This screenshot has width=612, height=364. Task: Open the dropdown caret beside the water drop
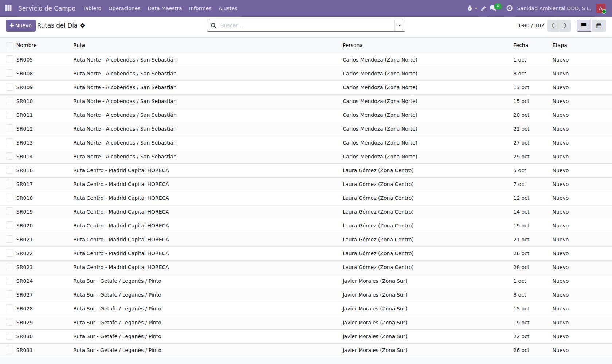pyautogui.click(x=476, y=8)
